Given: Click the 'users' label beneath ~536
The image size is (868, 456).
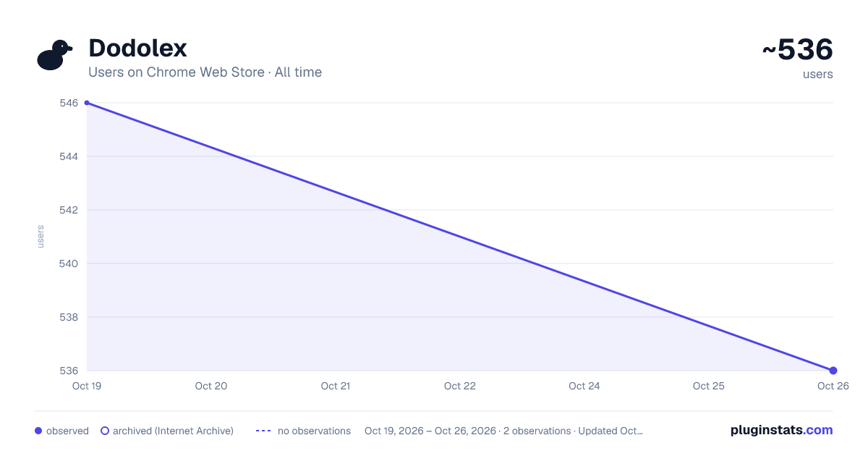Looking at the screenshot, I should (x=818, y=74).
